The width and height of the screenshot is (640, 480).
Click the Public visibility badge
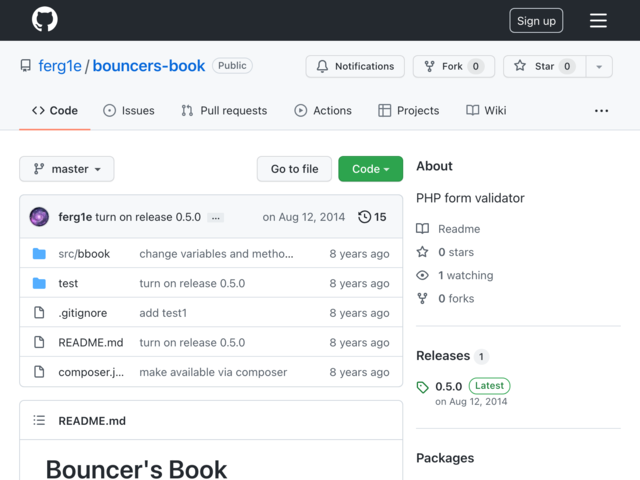pos(232,66)
